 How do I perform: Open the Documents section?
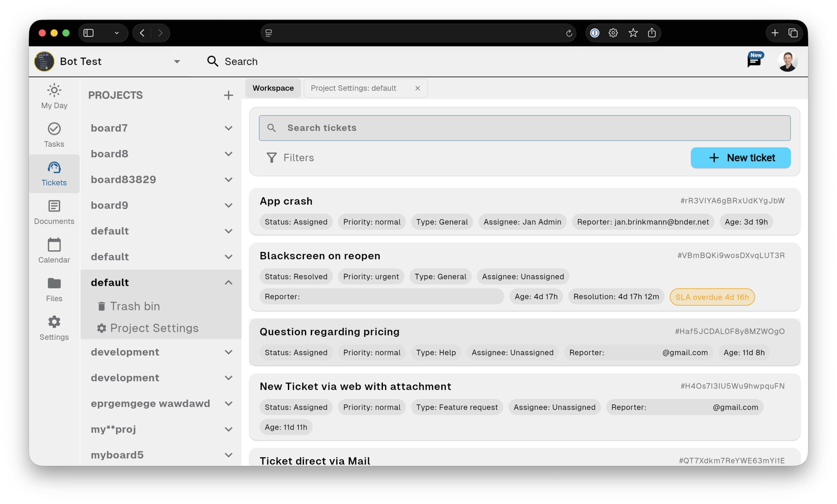click(x=54, y=212)
